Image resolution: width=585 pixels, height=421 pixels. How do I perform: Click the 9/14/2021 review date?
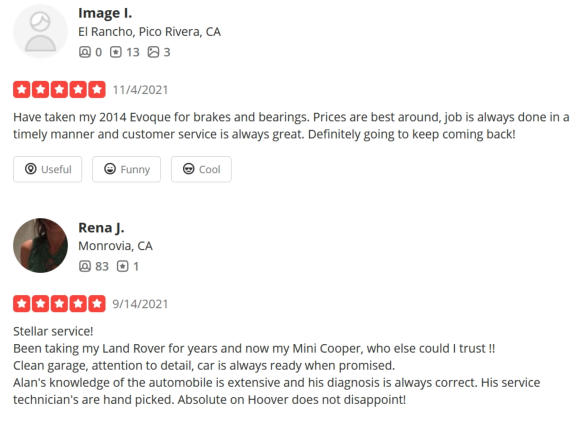pyautogui.click(x=140, y=304)
